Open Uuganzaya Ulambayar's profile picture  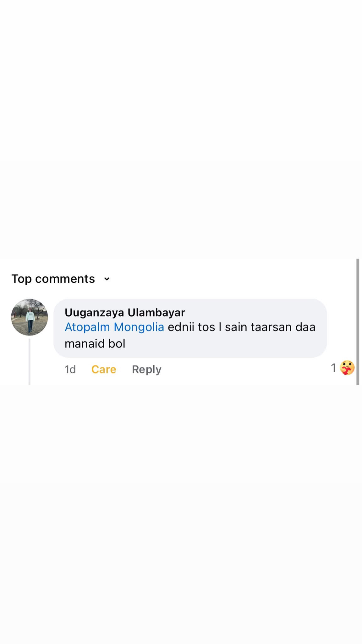click(x=30, y=317)
